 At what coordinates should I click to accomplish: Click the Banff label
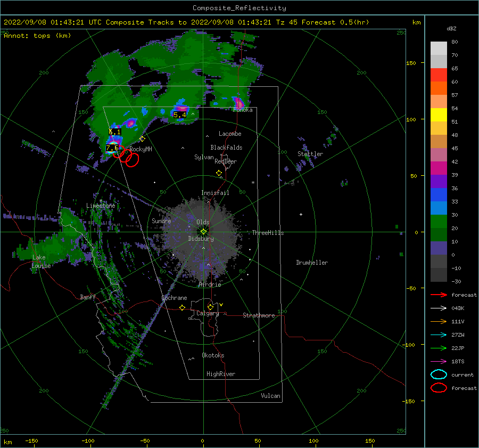click(x=88, y=297)
